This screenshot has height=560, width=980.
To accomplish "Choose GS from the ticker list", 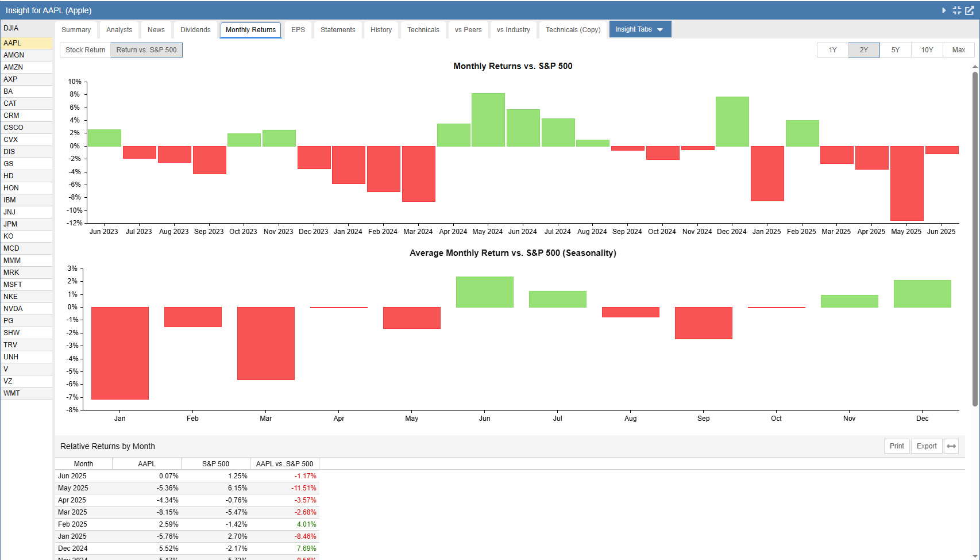I will click(26, 164).
